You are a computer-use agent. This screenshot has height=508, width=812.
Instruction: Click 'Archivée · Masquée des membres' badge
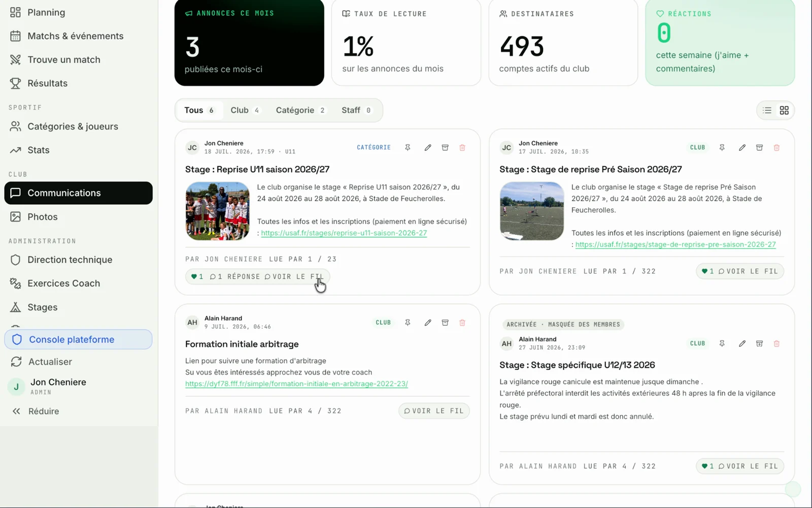(563, 324)
